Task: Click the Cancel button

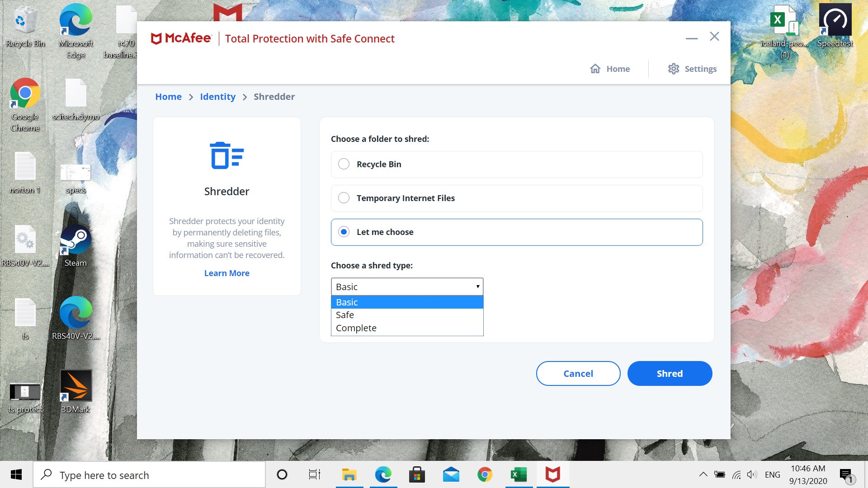Action: coord(578,373)
